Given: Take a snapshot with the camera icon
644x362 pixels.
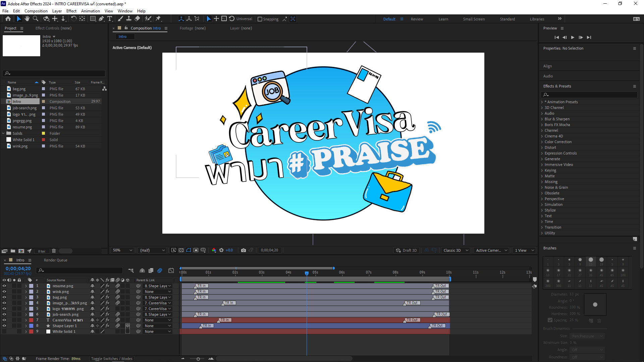Looking at the screenshot, I should coord(244,250).
